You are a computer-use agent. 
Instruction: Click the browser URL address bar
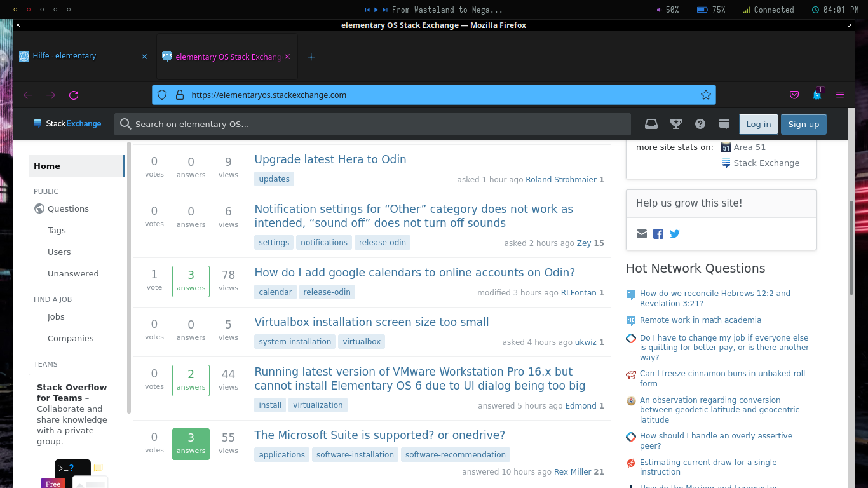coord(434,95)
